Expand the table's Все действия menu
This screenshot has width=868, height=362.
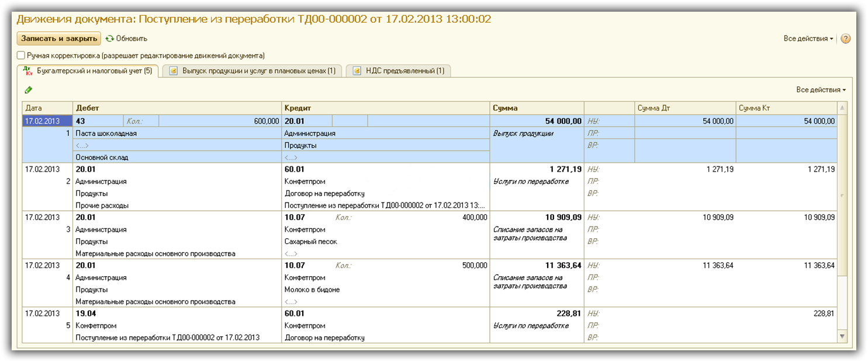(x=821, y=90)
